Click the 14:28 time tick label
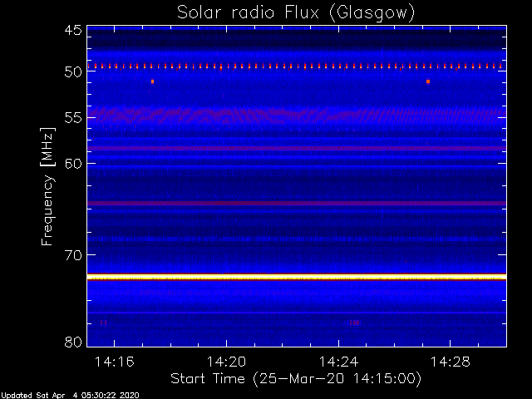532x399 pixels. [451, 362]
